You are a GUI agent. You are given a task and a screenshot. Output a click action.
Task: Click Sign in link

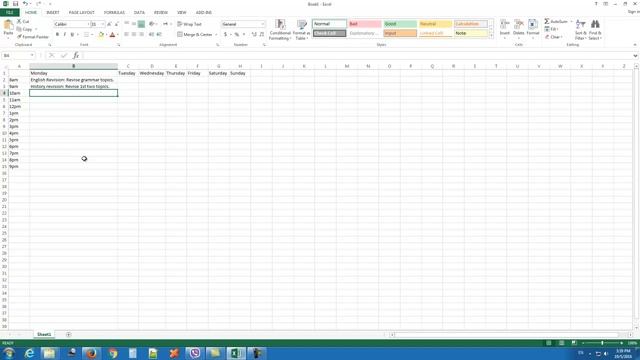(x=633, y=12)
